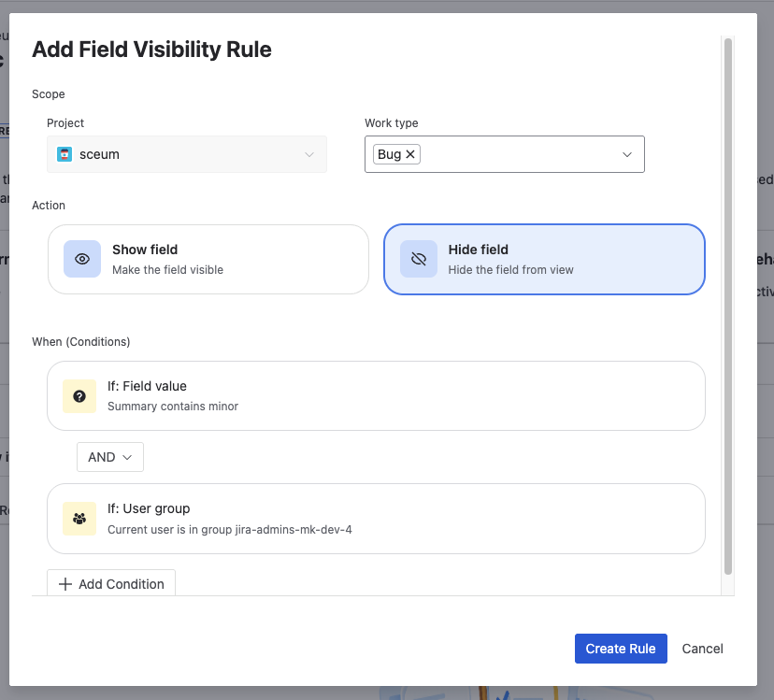Select the Hide field action card
The width and height of the screenshot is (774, 700).
(x=544, y=260)
